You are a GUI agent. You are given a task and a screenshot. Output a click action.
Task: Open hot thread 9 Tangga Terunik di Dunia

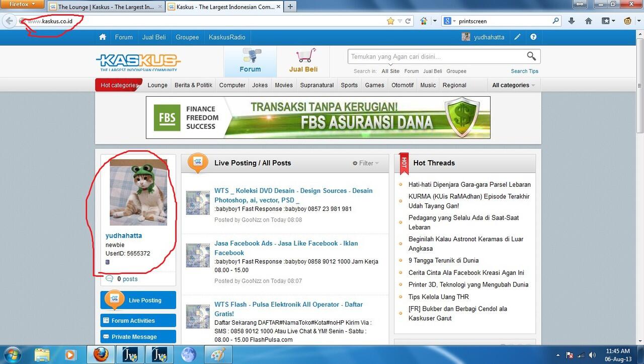tap(444, 260)
